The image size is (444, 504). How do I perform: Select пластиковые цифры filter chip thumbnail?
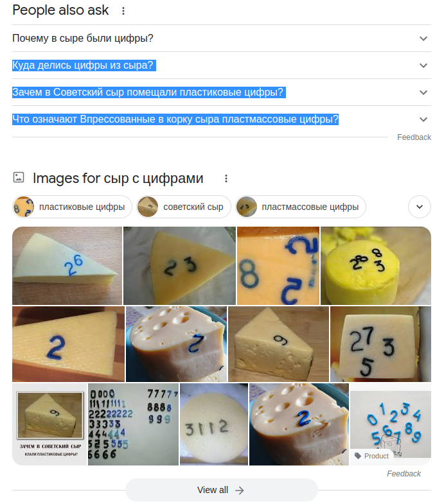(x=24, y=207)
